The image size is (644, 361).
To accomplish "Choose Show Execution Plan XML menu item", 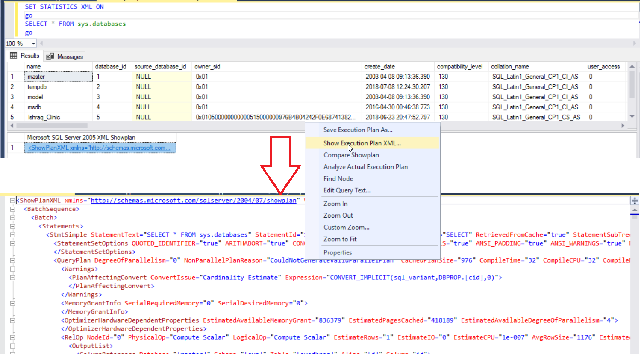I will click(362, 143).
